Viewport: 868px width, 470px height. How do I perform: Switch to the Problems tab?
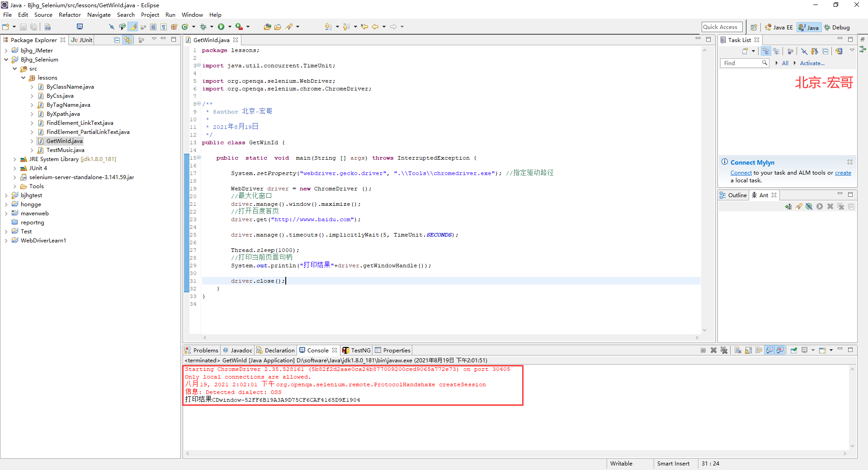[x=202, y=350]
